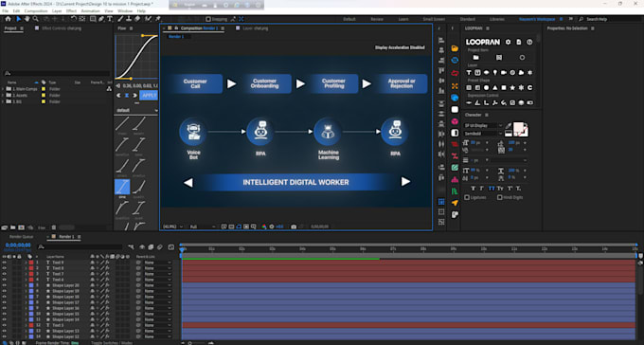Screen dimensions: 644x345
Task: Switch to the Render Queue tab
Action: (x=22, y=237)
